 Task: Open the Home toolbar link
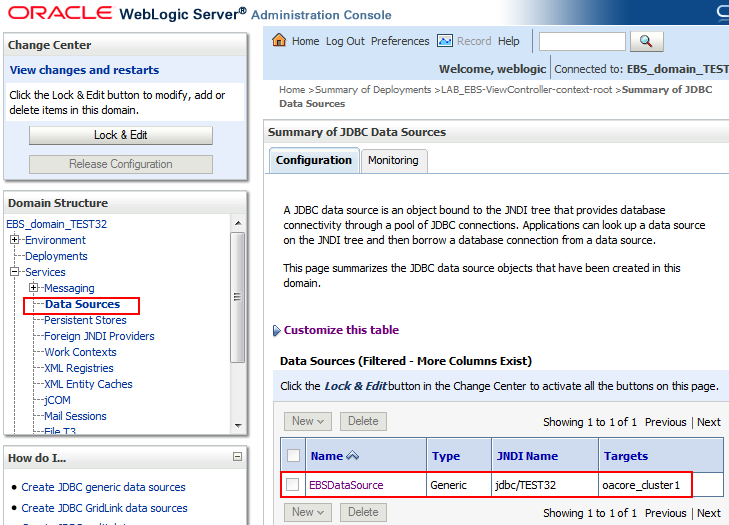pos(305,41)
